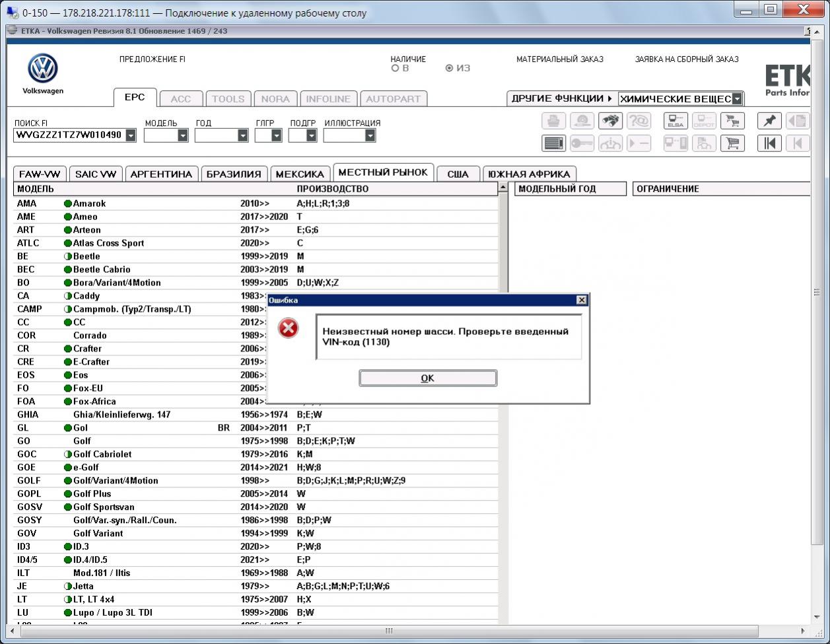
Task: Select the ЮЖНАЯ АФРИКА market tab
Action: [x=528, y=174]
